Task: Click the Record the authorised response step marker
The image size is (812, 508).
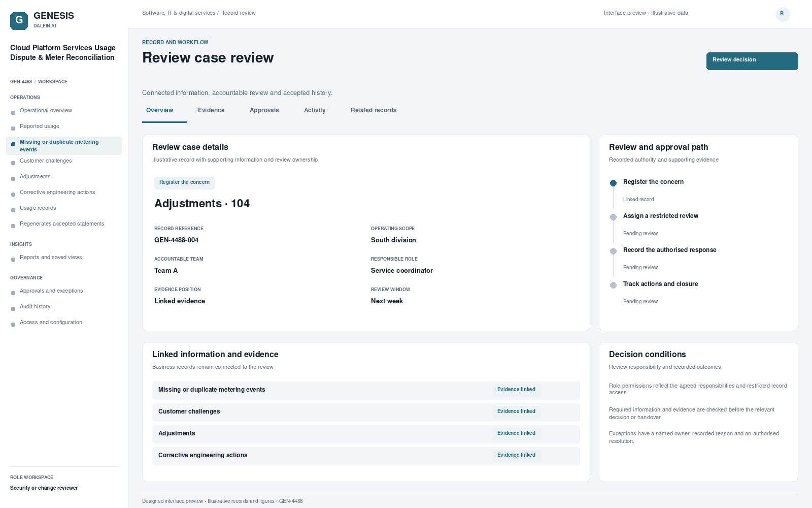Action: point(613,251)
